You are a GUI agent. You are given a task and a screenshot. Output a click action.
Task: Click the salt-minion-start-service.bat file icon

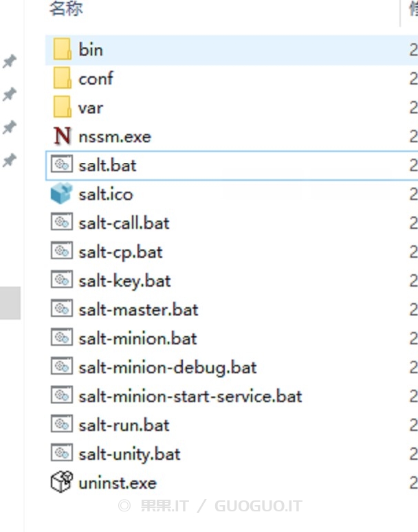point(62,396)
